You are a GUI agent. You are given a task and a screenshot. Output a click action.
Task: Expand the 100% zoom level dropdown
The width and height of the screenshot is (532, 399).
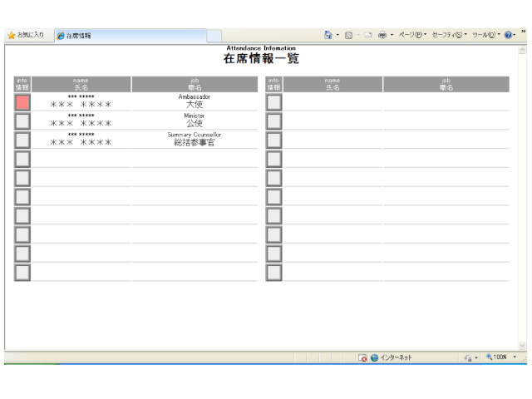click(x=515, y=357)
